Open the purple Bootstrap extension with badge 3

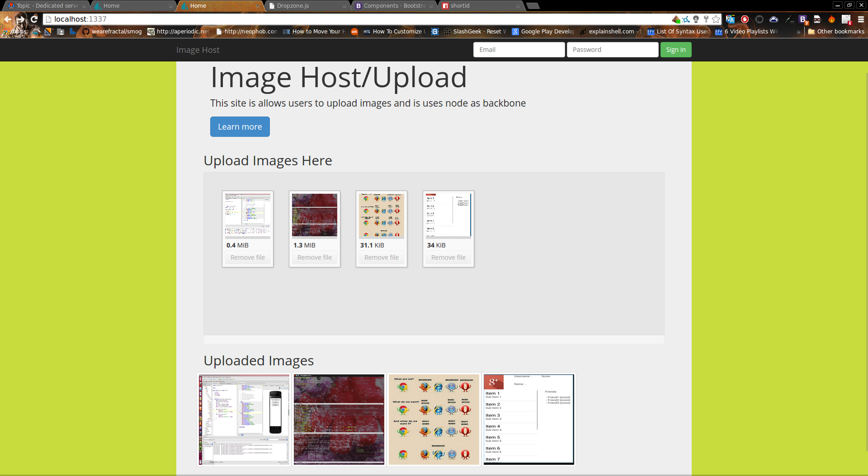tap(803, 19)
